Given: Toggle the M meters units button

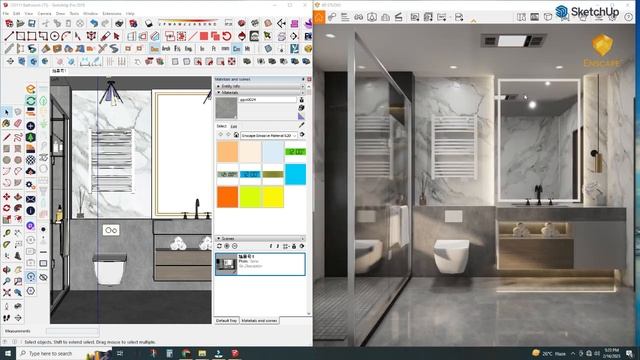Looking at the screenshot, I should coord(247,49).
